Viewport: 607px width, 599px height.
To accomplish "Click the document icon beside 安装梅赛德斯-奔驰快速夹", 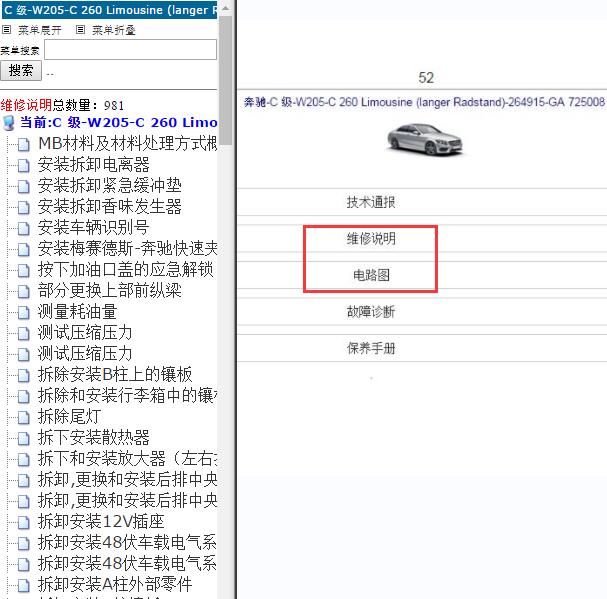I will tap(24, 249).
